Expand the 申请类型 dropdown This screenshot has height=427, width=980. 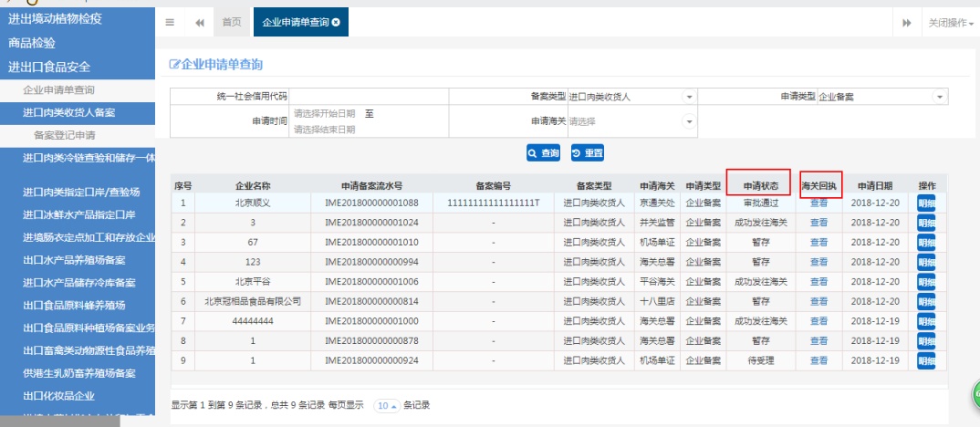[x=938, y=97]
